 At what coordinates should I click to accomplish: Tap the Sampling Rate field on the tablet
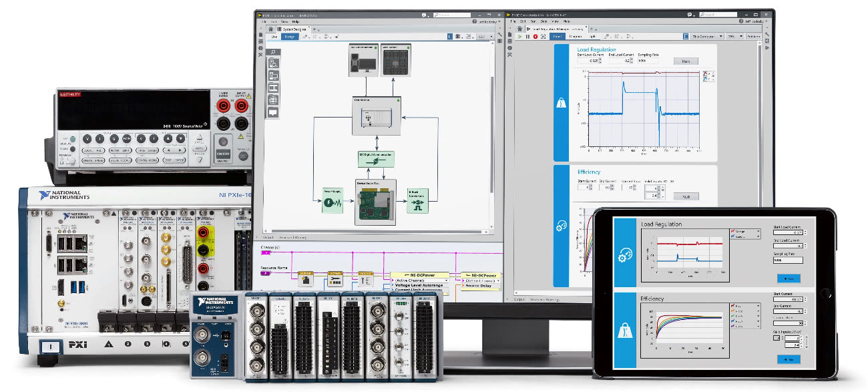coord(789,261)
